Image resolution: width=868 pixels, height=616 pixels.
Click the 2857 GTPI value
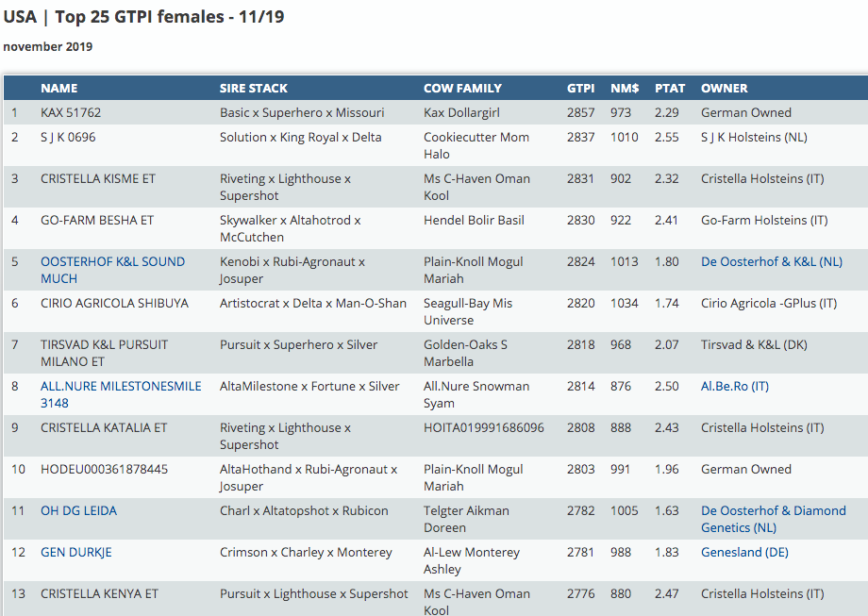coord(580,113)
